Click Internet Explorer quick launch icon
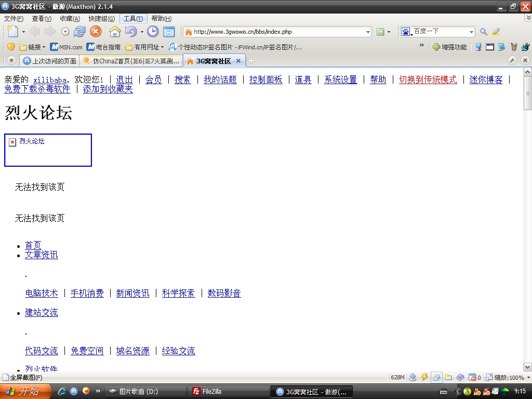This screenshot has width=532, height=399. click(62, 391)
